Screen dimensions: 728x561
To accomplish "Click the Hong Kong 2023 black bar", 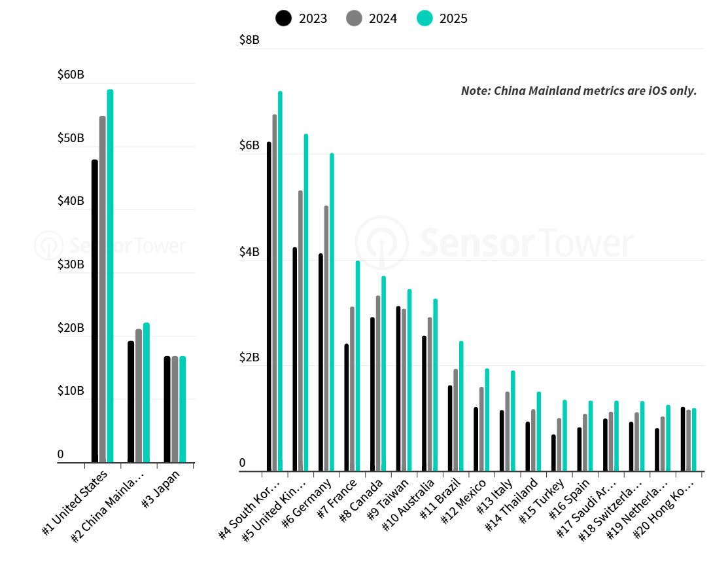I will pyautogui.click(x=683, y=439).
